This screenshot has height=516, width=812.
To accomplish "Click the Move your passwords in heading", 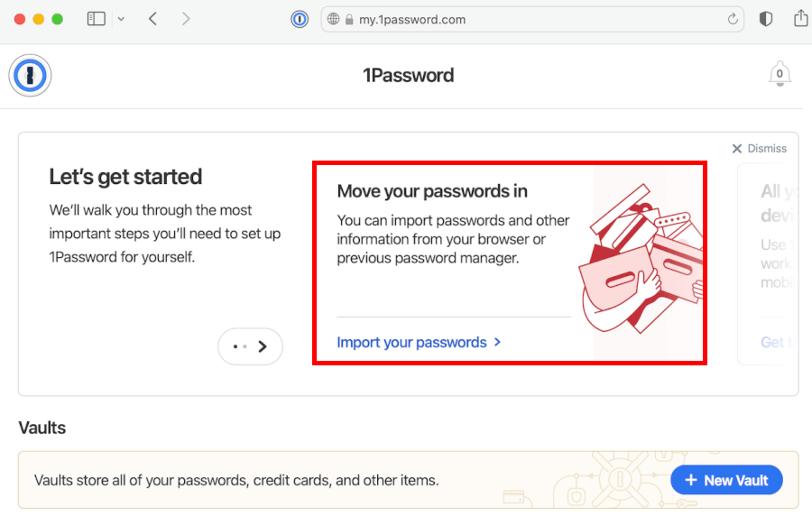I will [432, 191].
